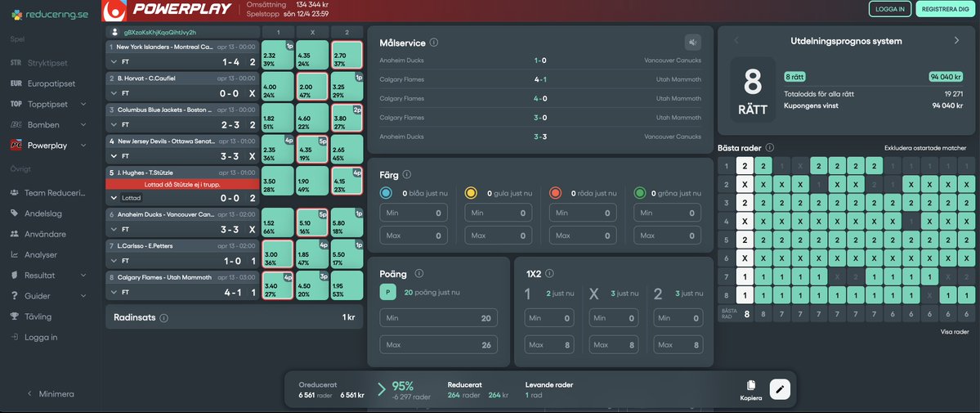The image size is (980, 413).
Task: Click Visa rader link
Action: click(955, 332)
